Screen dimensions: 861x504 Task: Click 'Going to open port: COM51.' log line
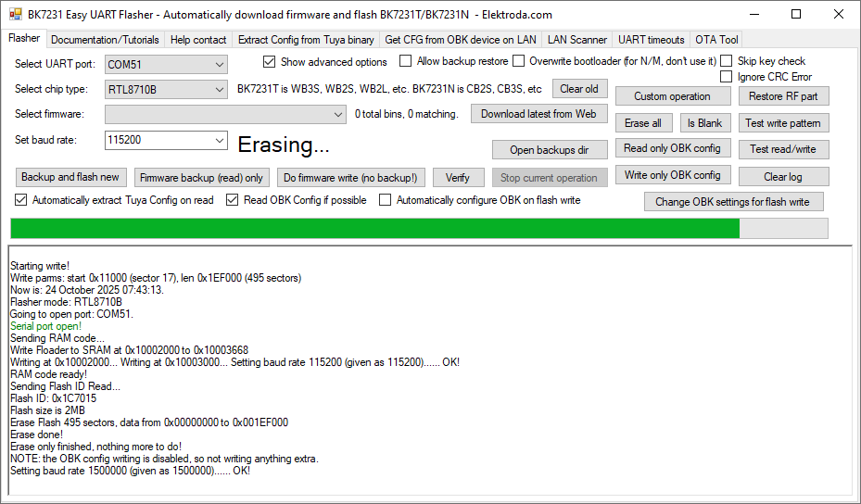(x=71, y=314)
